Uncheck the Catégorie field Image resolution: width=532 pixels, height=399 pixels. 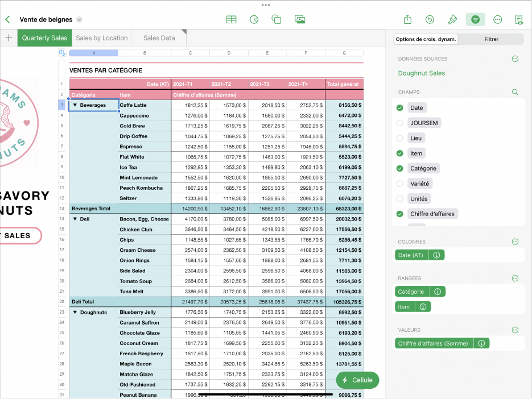tap(399, 168)
